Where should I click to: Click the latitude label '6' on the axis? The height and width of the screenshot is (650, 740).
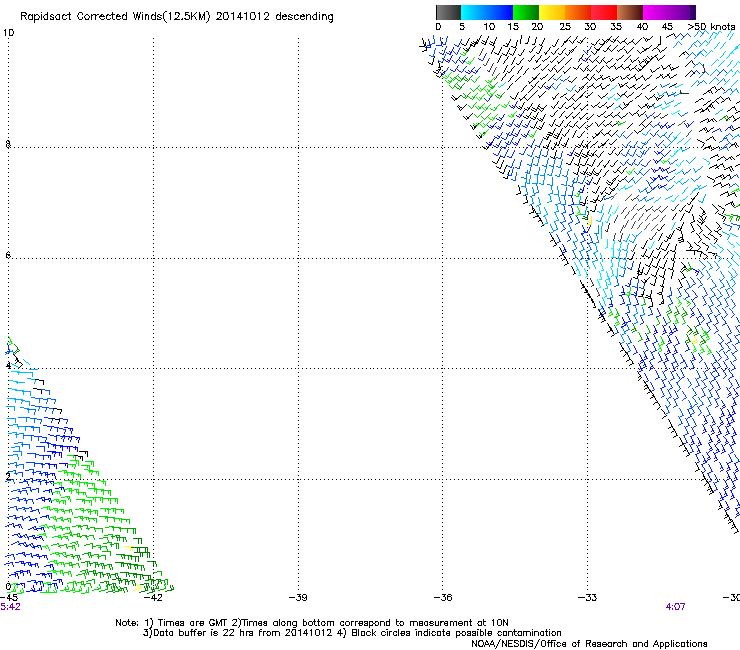(8, 255)
